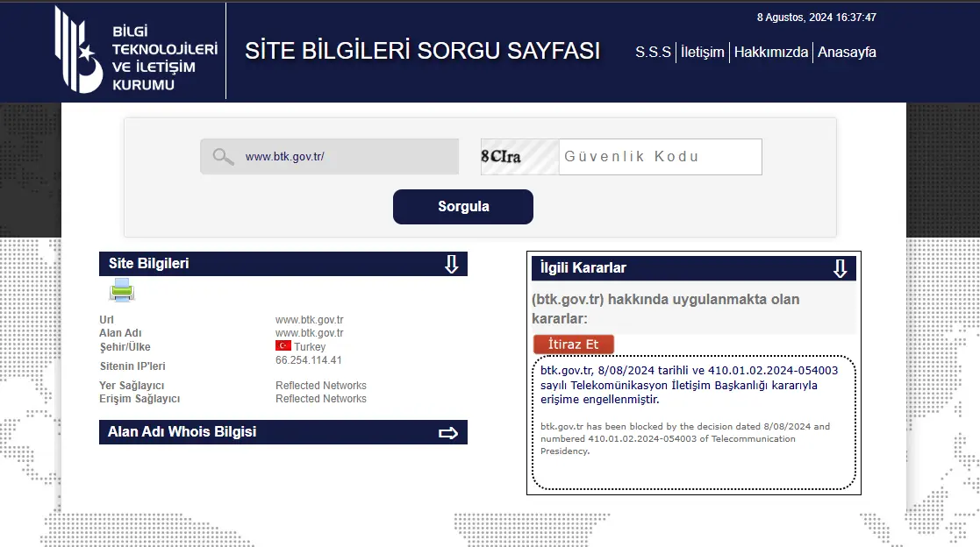Click the SİTE BİLGİLERİ SORGU SAYFASI title
980x547 pixels.
[x=422, y=51]
